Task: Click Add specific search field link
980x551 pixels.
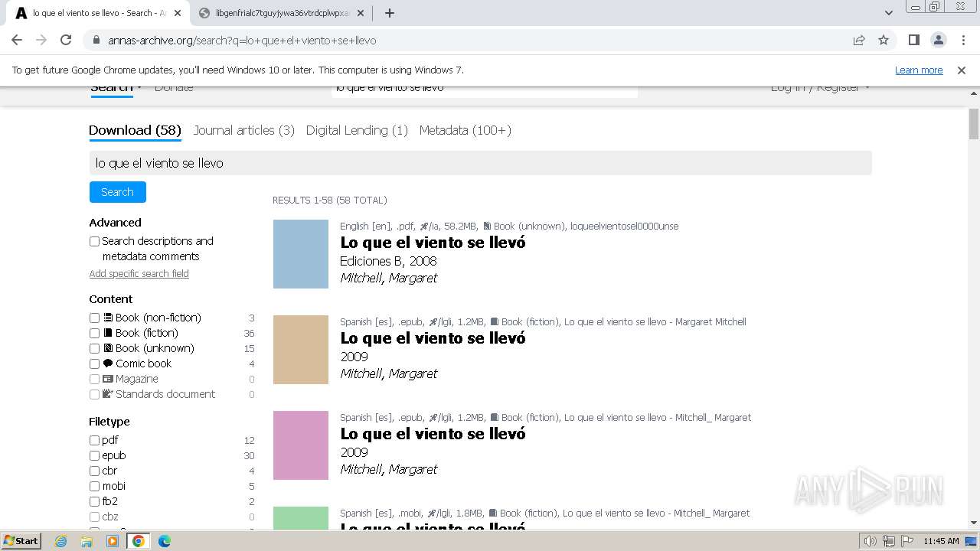Action: [139, 273]
